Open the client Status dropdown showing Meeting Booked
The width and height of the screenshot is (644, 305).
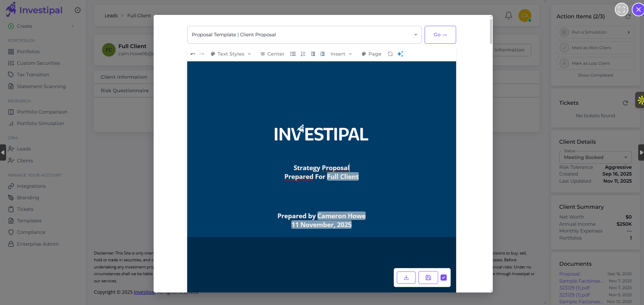click(x=594, y=157)
